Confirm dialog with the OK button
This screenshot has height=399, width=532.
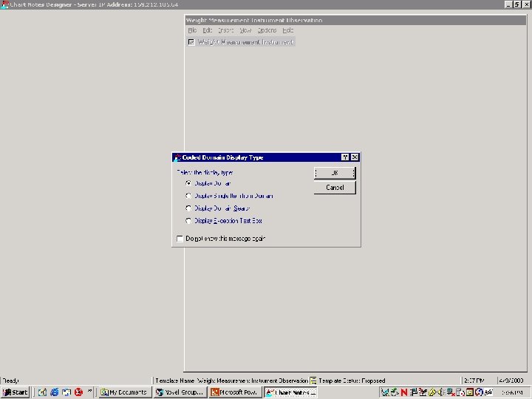pos(335,173)
